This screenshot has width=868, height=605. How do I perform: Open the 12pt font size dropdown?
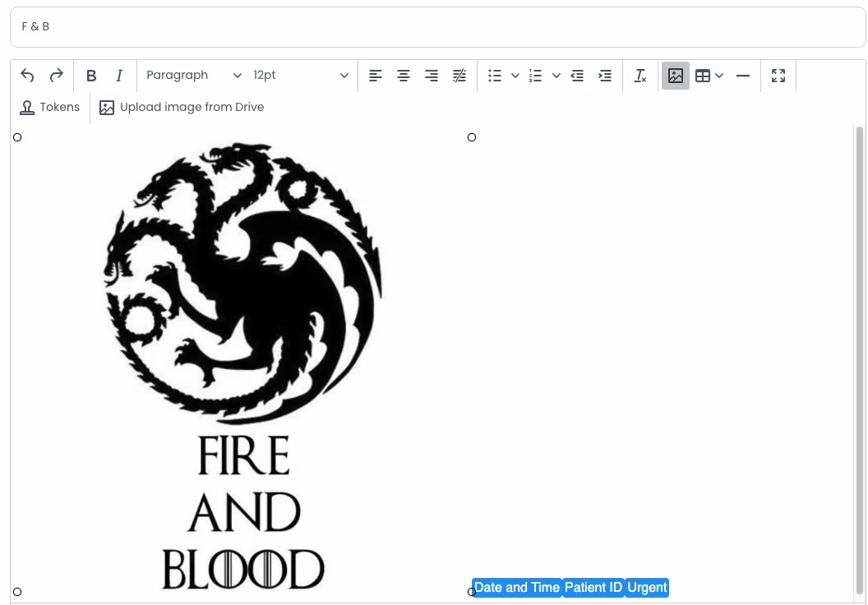300,76
